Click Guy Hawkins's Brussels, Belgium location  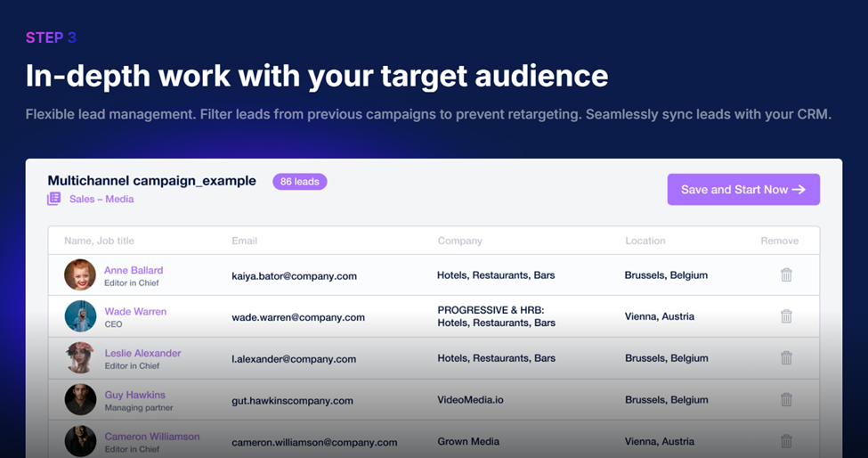point(667,399)
